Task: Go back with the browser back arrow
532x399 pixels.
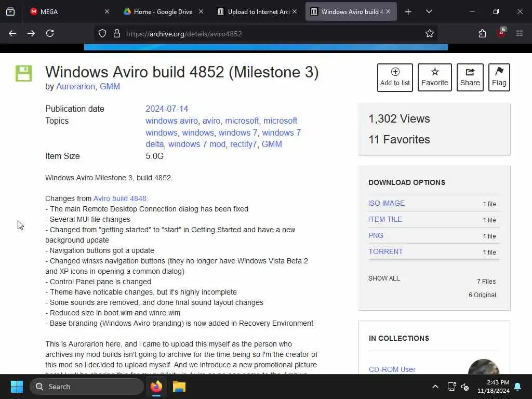Action: point(12,33)
